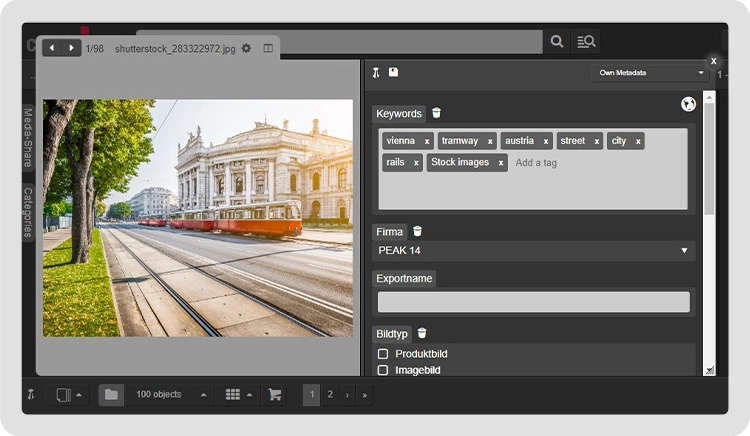750x436 pixels.
Task: Delete Firma field with trash icon
Action: pos(418,231)
